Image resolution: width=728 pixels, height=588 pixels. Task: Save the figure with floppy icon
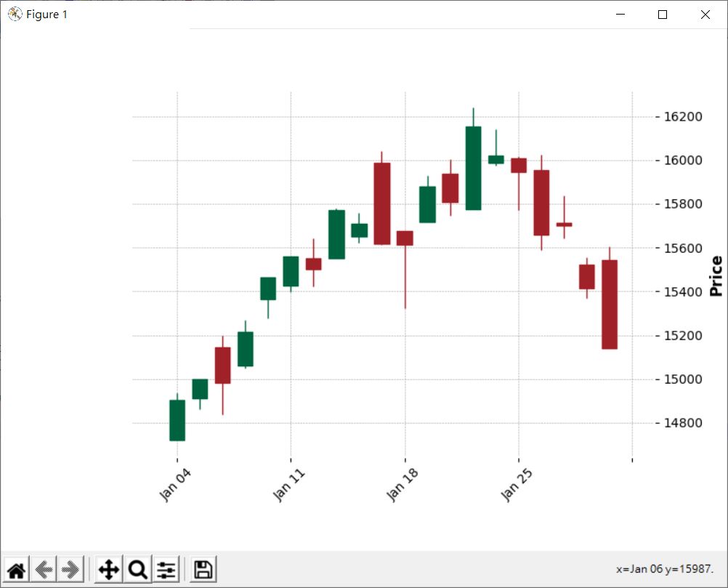coord(203,569)
